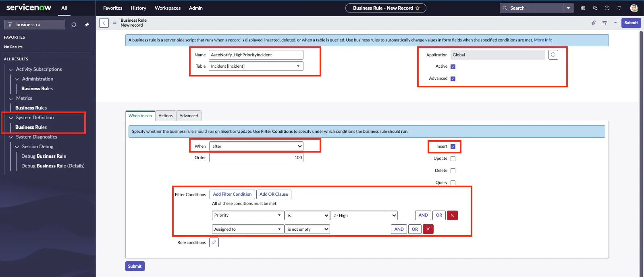Open the chat sidebar discussions icon
The width and height of the screenshot is (644, 277).
coord(595,8)
